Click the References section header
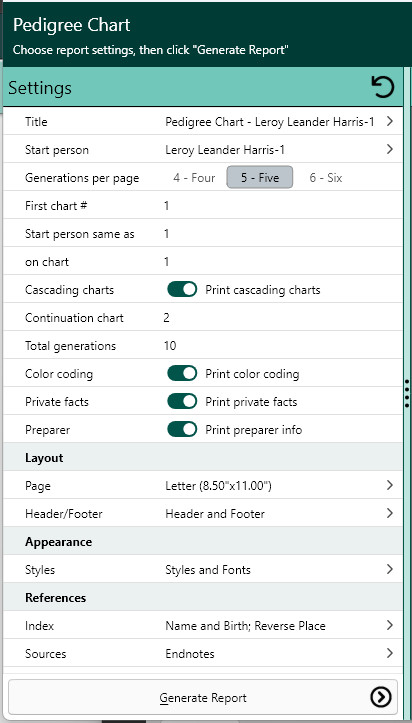 (56, 598)
